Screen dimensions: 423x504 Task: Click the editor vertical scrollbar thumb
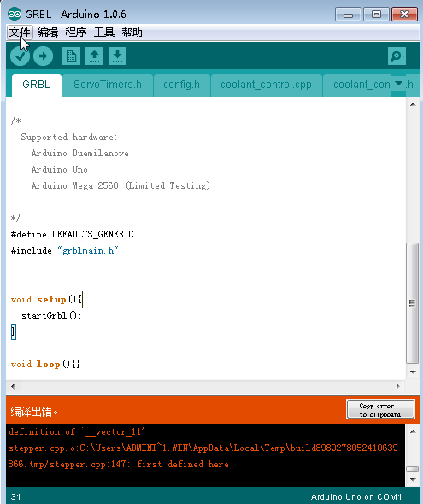coord(413,302)
